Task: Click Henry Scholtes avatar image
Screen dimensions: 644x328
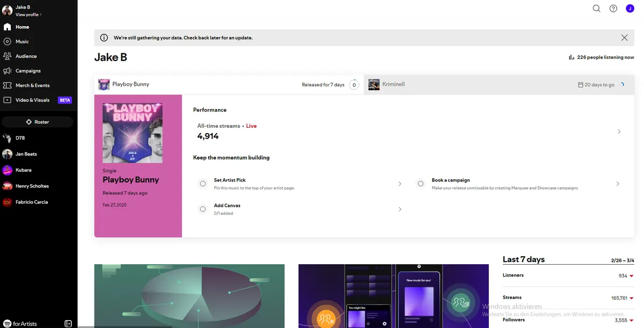Action: click(x=7, y=186)
